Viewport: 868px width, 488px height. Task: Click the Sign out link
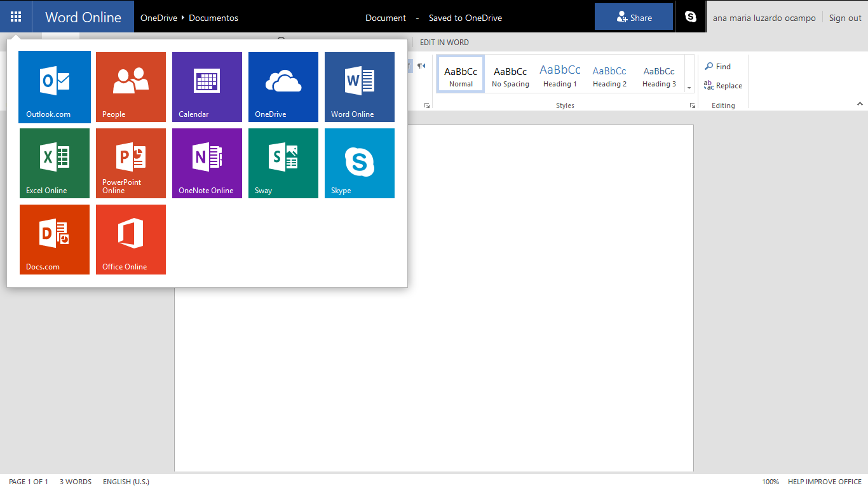point(845,18)
